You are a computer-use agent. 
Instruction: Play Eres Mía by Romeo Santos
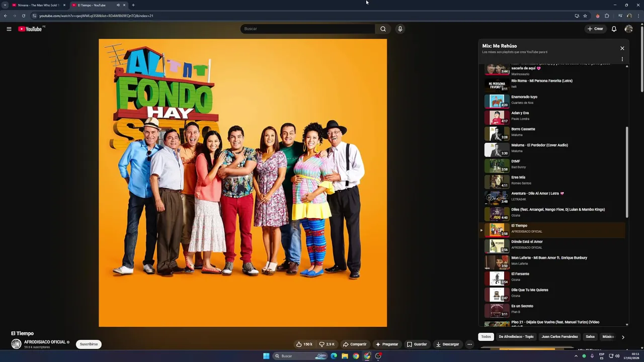(553, 181)
